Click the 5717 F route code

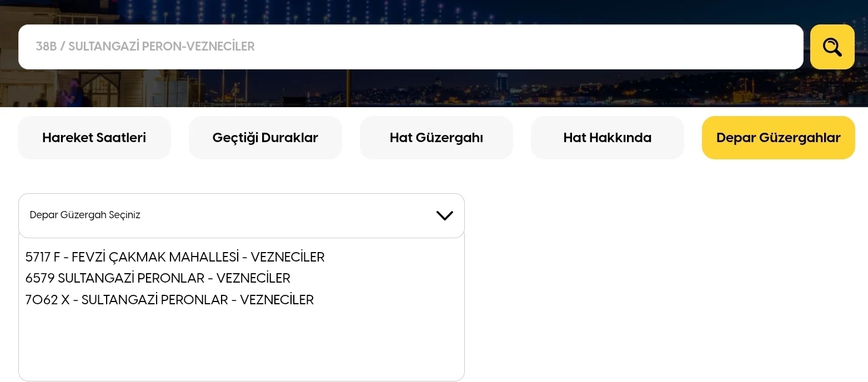pyautogui.click(x=42, y=257)
